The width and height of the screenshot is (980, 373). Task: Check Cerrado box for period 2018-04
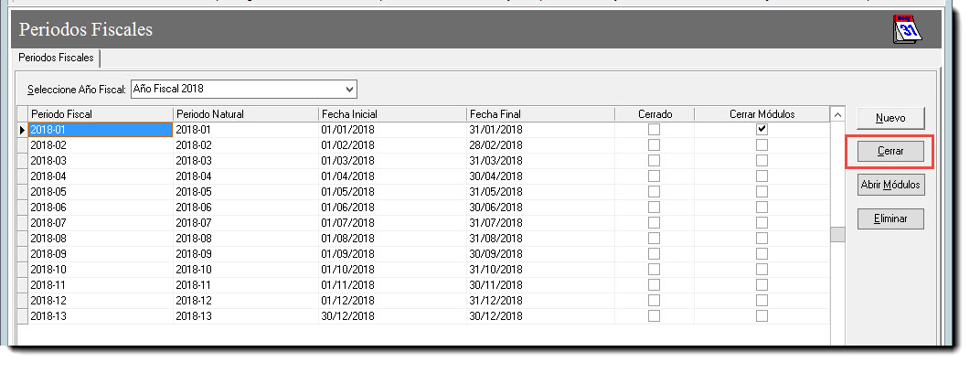654,176
